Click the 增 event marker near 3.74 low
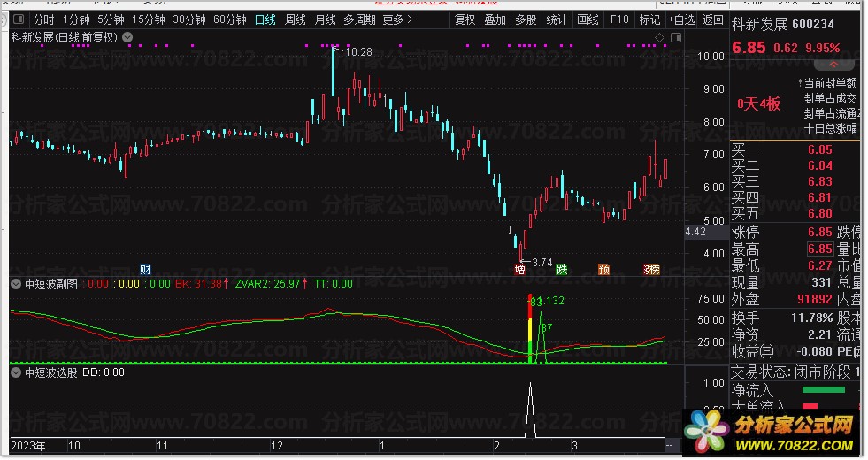 click(x=519, y=270)
